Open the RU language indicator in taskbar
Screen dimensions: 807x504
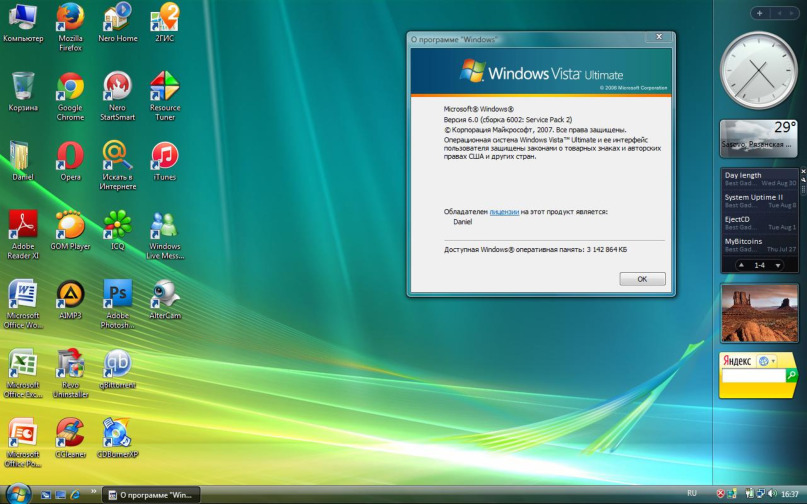click(x=692, y=494)
